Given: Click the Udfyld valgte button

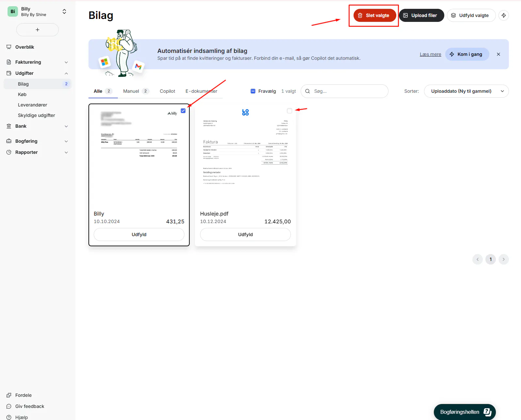Looking at the screenshot, I should 471,15.
